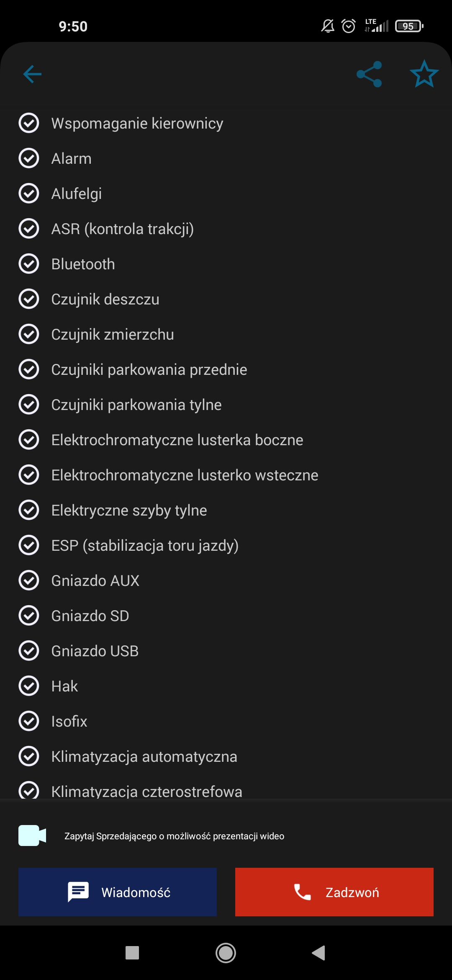Ask seller about video presentation

(x=174, y=836)
